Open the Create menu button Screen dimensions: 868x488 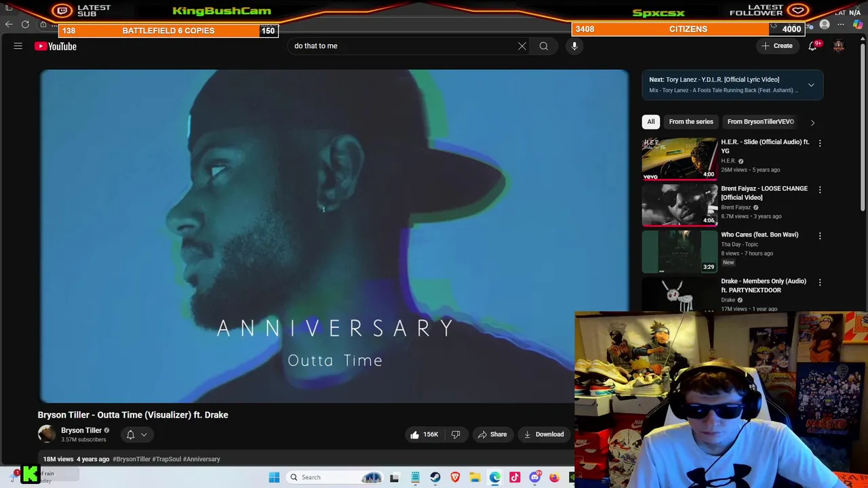[x=776, y=46]
